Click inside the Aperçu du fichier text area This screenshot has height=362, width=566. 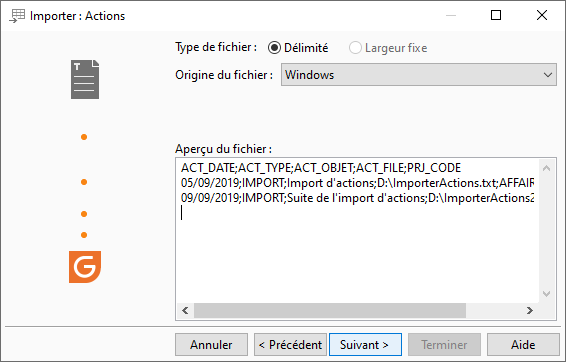click(x=357, y=231)
